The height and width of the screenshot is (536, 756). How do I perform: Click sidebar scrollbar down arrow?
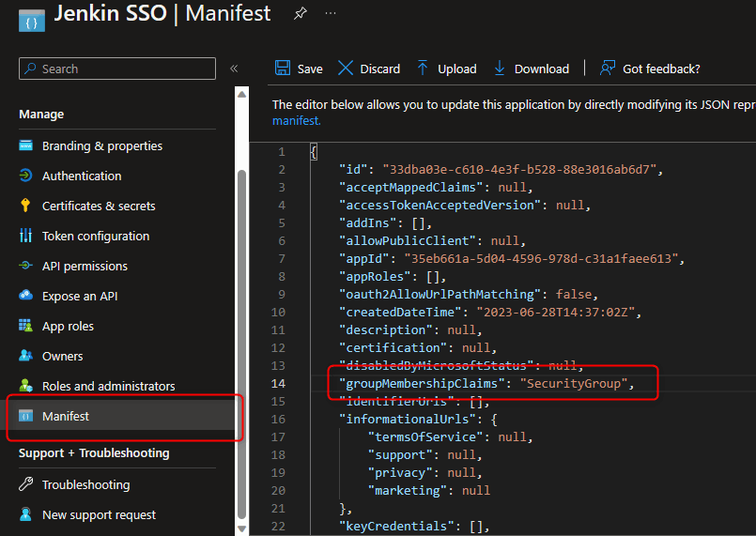pos(242,528)
